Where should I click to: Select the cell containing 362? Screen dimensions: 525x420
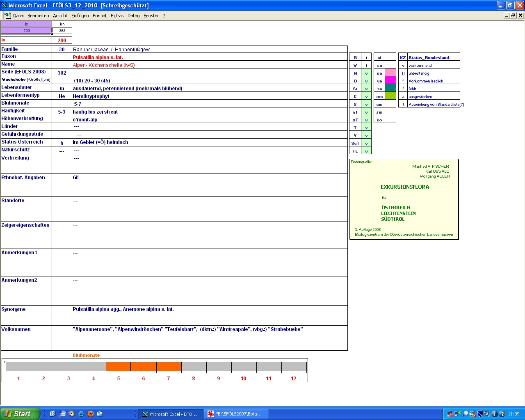(x=62, y=30)
